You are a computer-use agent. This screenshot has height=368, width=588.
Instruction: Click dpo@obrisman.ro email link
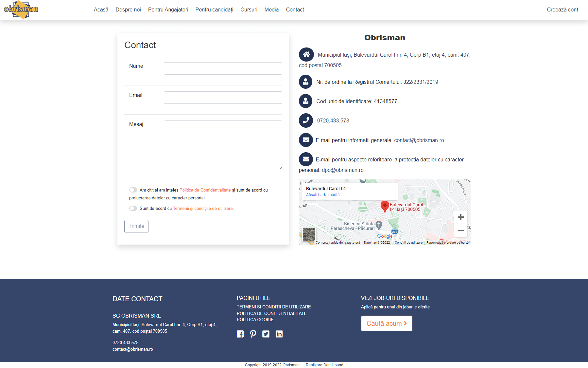click(343, 170)
